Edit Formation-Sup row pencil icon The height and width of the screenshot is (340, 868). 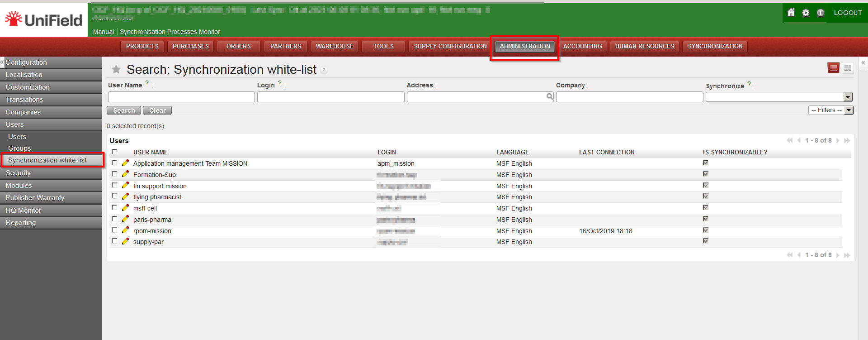click(125, 174)
